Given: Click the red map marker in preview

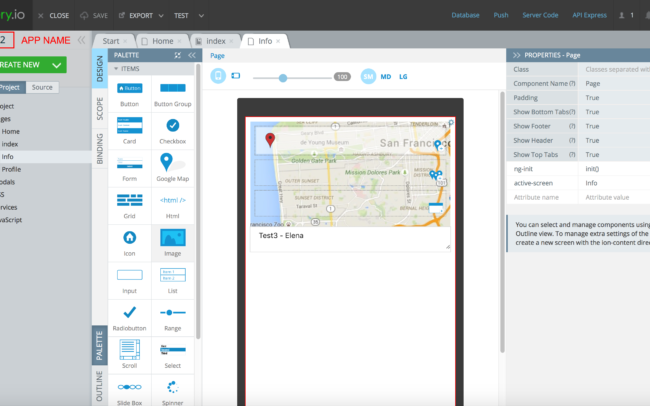Looking at the screenshot, I should 270,140.
